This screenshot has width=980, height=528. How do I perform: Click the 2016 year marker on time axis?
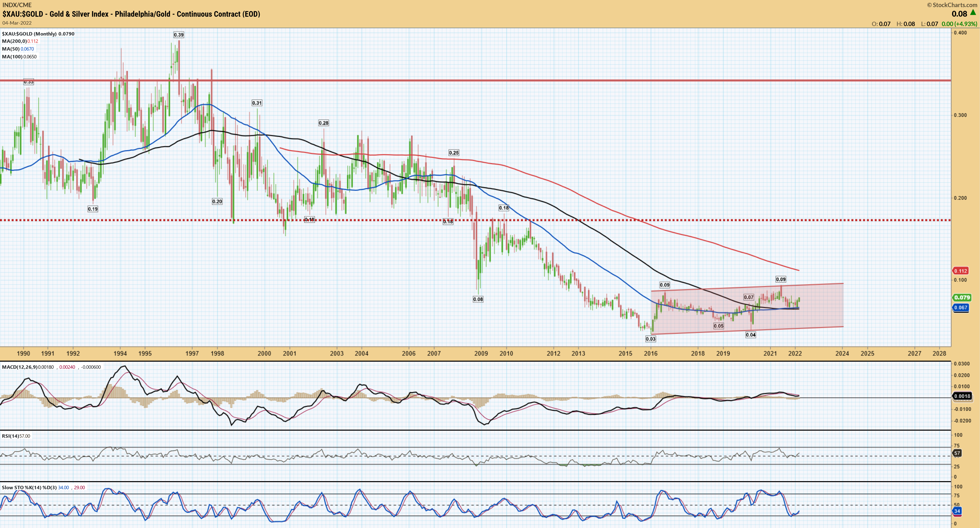[x=651, y=353]
